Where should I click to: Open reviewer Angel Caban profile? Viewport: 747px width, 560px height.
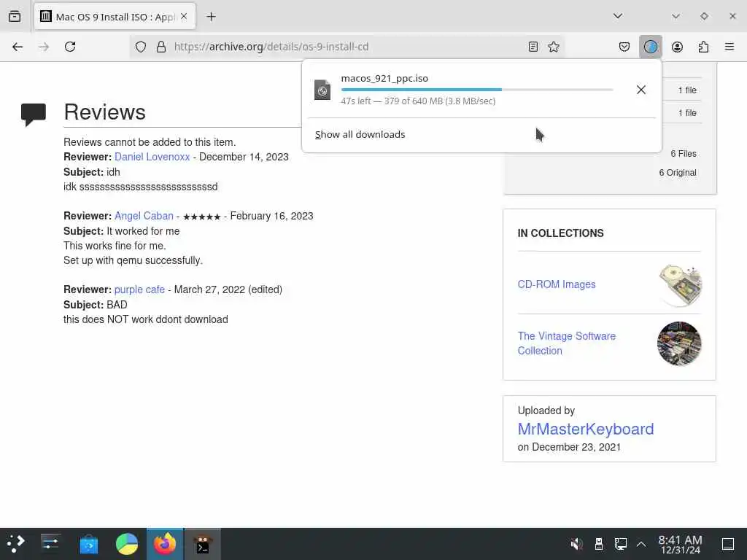point(144,216)
